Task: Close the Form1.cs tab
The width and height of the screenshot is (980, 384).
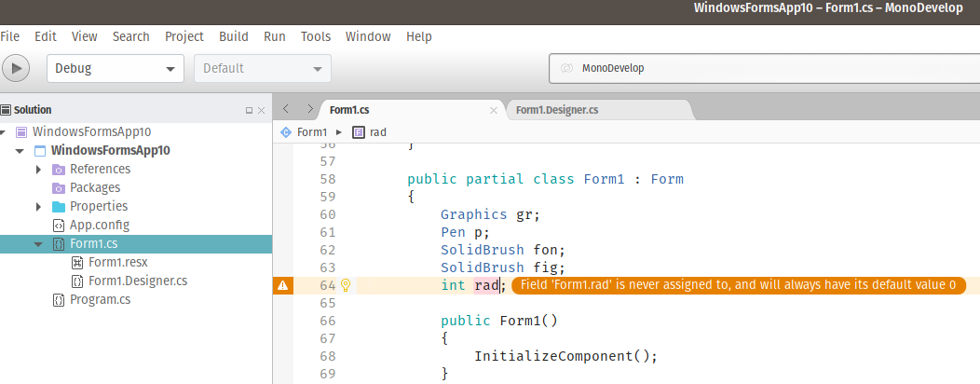Action: pyautogui.click(x=493, y=110)
